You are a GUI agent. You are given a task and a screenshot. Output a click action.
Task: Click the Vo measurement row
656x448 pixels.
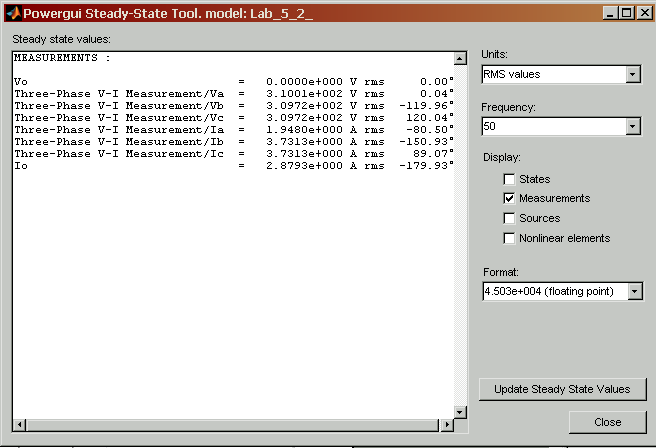(x=234, y=82)
